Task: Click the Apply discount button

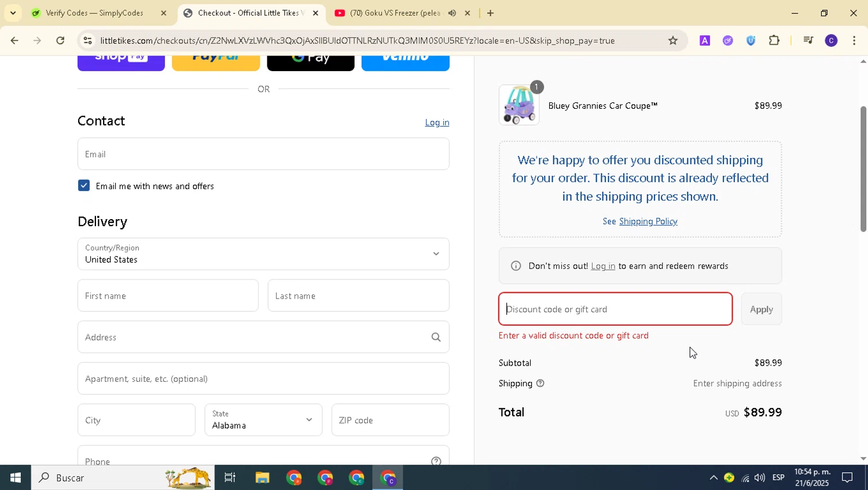Action: [x=762, y=309]
